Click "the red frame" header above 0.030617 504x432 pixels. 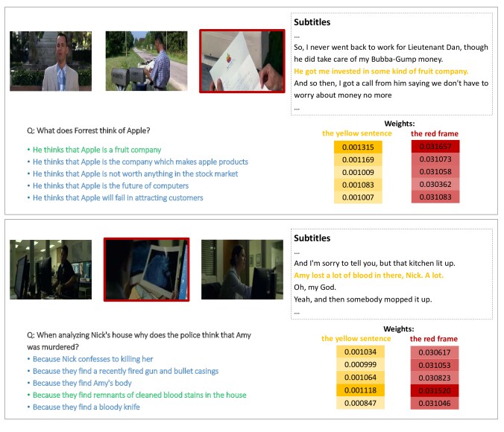pos(434,339)
